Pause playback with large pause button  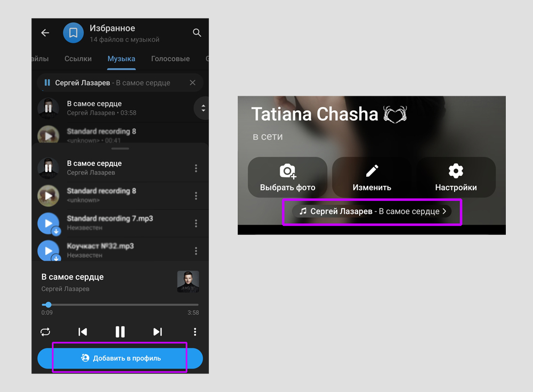pyautogui.click(x=120, y=332)
